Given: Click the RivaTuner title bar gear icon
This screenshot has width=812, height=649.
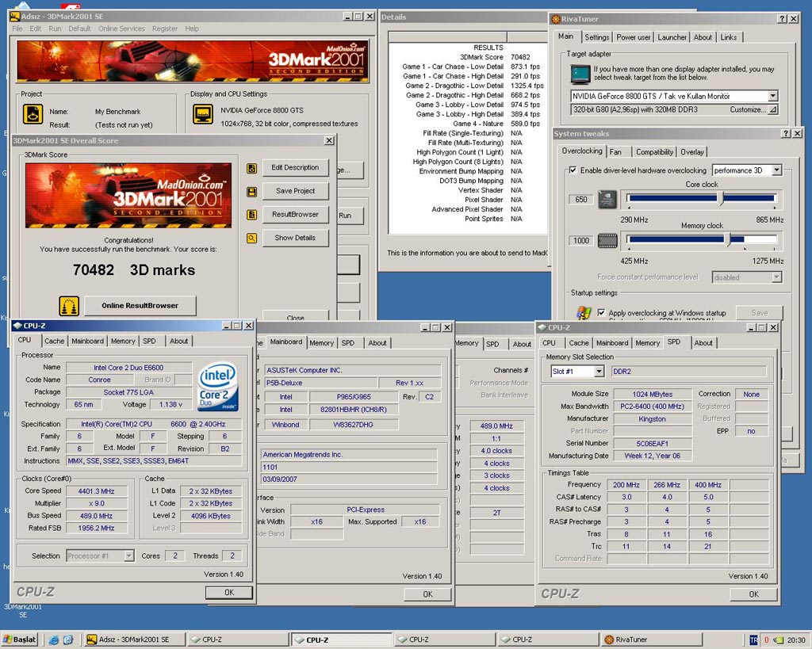Looking at the screenshot, I should tap(556, 19).
